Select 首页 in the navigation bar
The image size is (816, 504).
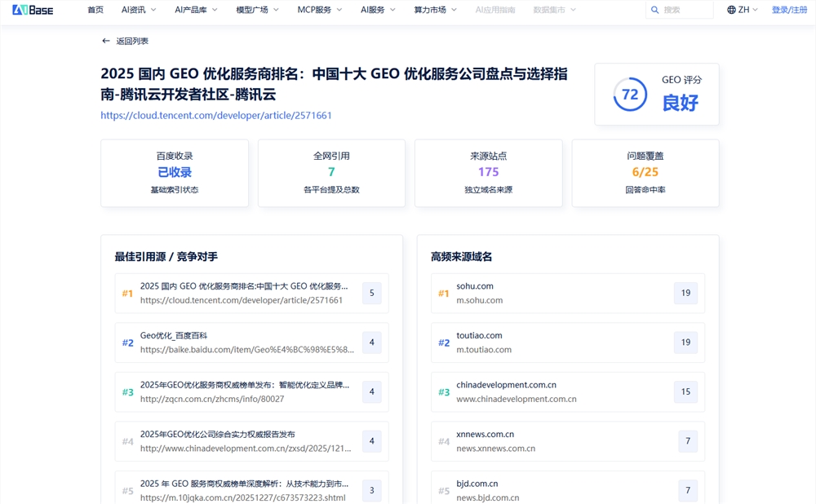pyautogui.click(x=95, y=10)
